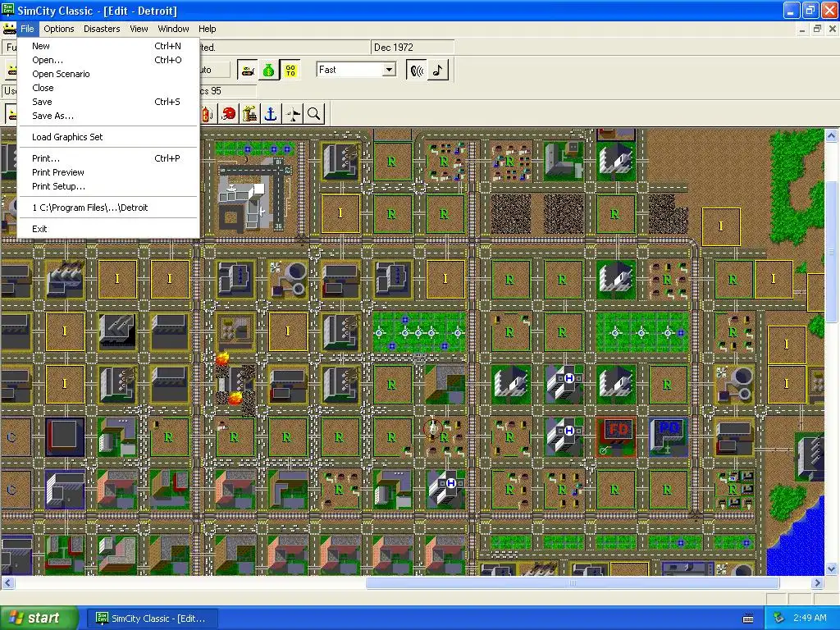Open the Help menu
Screen dimensions: 840x630
[x=208, y=29]
